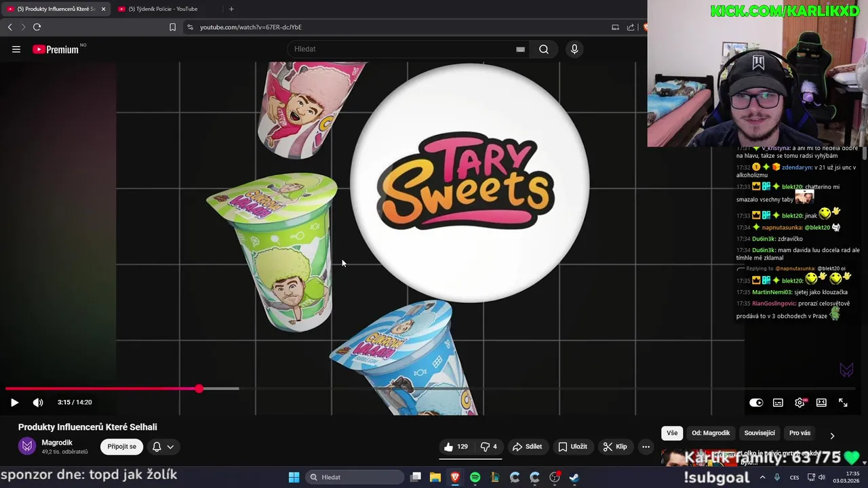Screen dimensions: 868x488
Task: Show more filter chips with right arrow
Action: pos(832,435)
